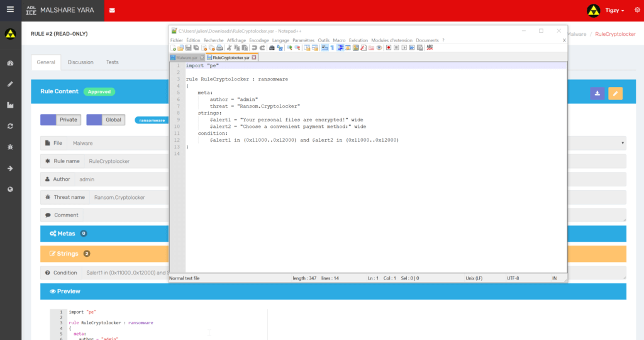Viewport: 644px width, 340px height.
Task: Click the orange edit rule button
Action: tap(615, 93)
